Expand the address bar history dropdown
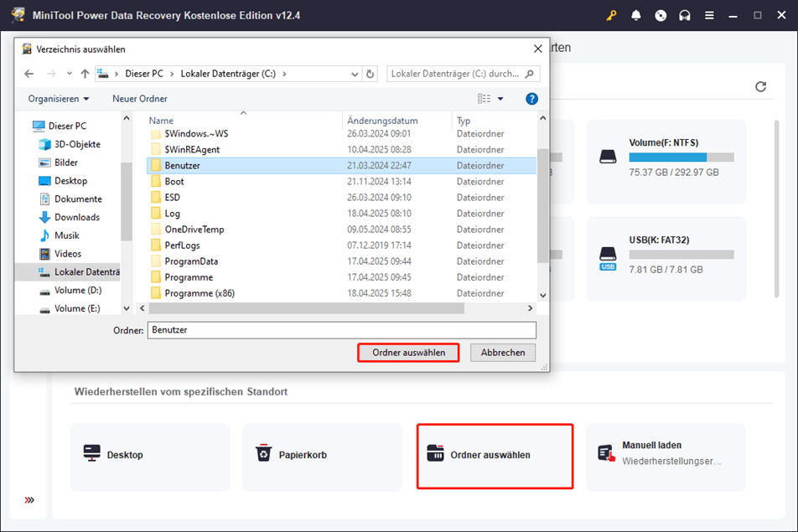Image resolution: width=798 pixels, height=532 pixels. (x=355, y=74)
